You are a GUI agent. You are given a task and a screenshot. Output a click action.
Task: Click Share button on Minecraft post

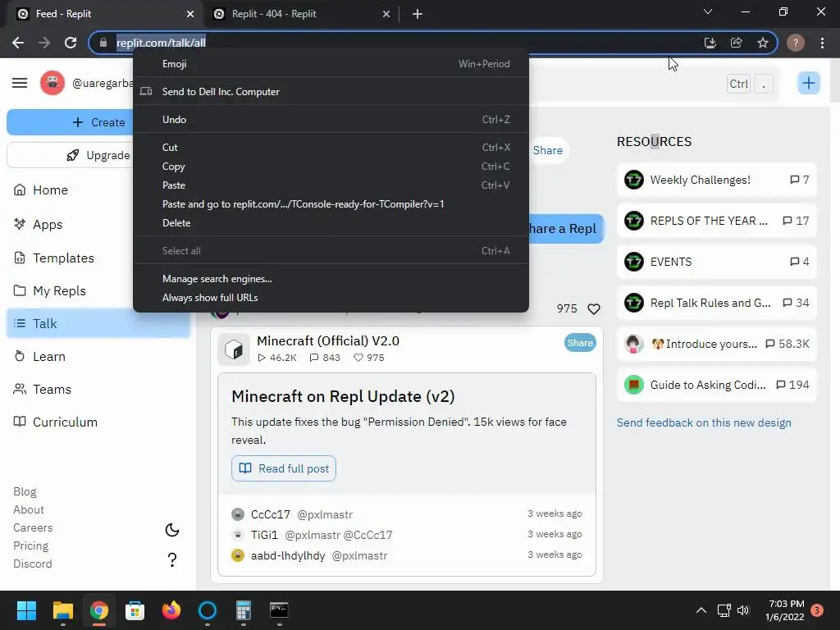580,343
